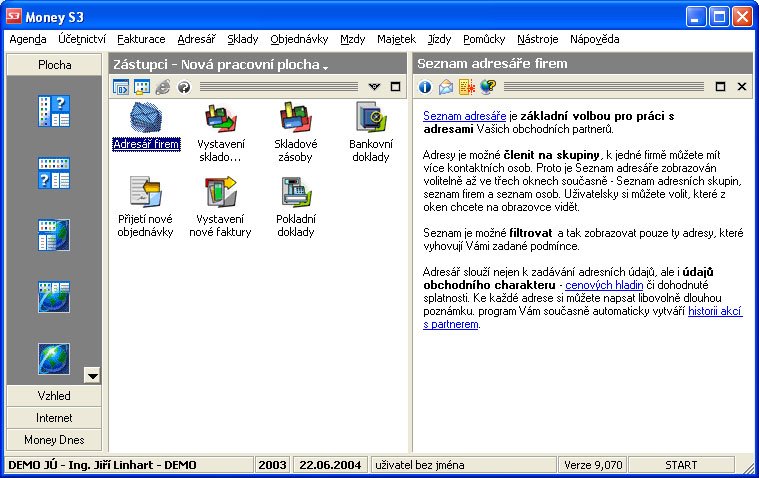Viewport: 759px width, 478px height.
Task: Open the Zástupci panel options dropdown arrow
Action: 374,87
